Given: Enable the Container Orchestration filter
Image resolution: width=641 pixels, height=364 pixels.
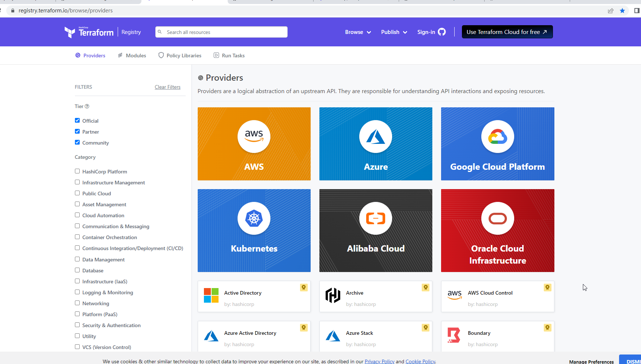Looking at the screenshot, I should click(x=77, y=237).
